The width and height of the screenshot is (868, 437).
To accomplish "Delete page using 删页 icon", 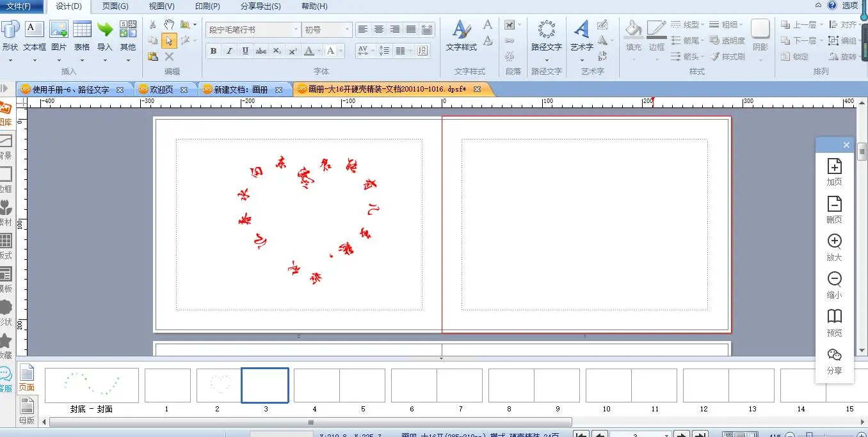I will [x=834, y=210].
